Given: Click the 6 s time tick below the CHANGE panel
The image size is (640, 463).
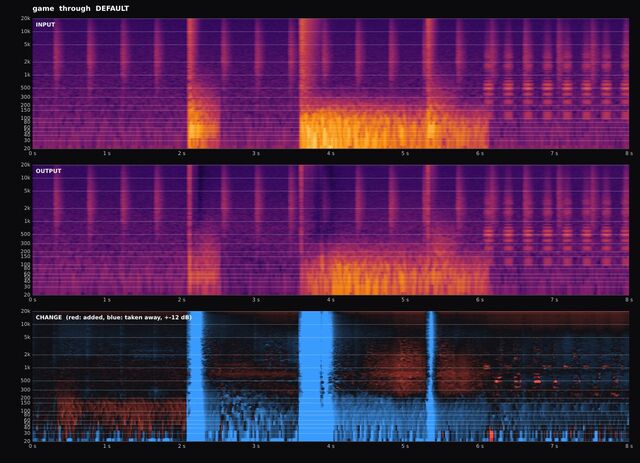Looking at the screenshot, I should 480,446.
